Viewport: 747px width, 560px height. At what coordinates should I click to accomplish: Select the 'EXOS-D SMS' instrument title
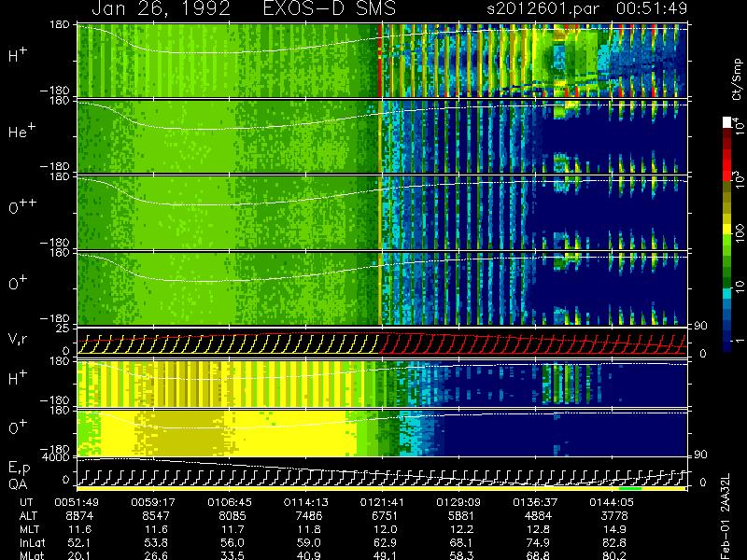330,8
